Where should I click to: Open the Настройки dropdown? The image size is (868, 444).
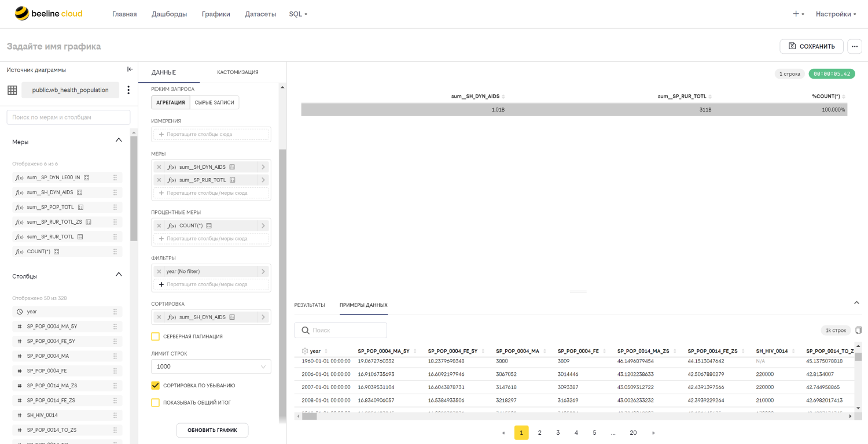[836, 14]
